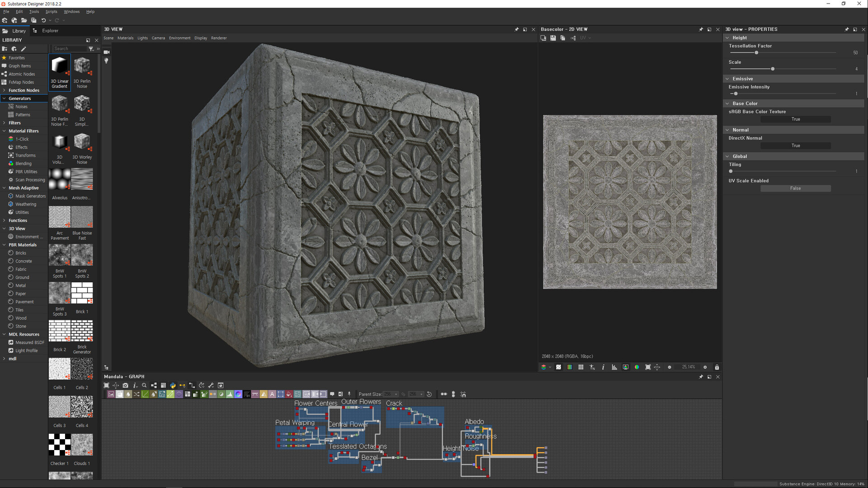868x488 pixels.
Task: Collapse the Generators category in the Library
Action: coord(5,98)
